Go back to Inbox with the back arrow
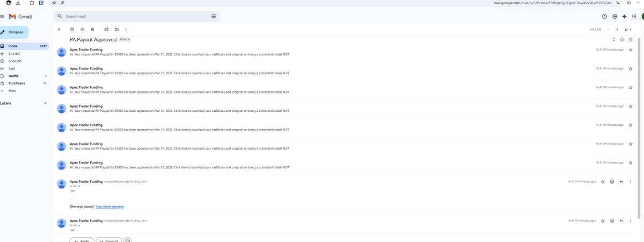 tap(59, 30)
